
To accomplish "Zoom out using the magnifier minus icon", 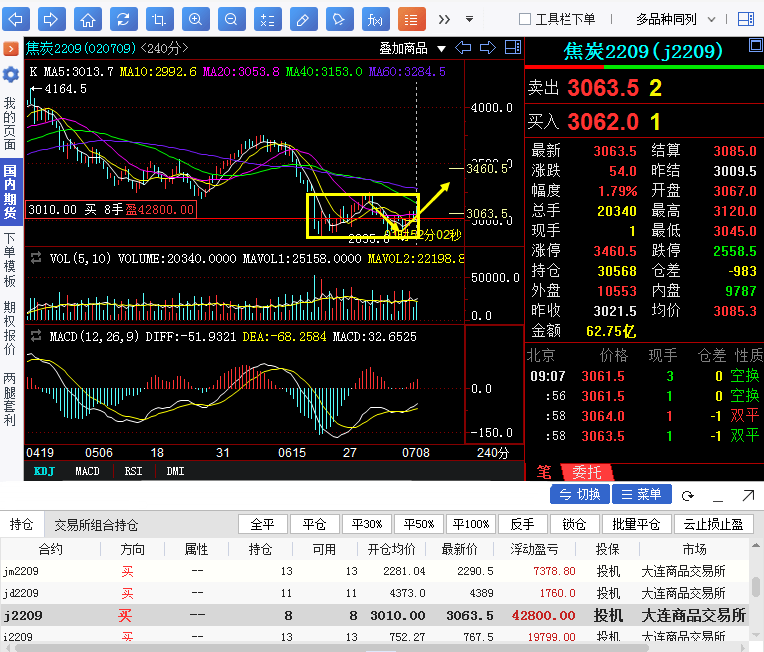I will pyautogui.click(x=231, y=19).
